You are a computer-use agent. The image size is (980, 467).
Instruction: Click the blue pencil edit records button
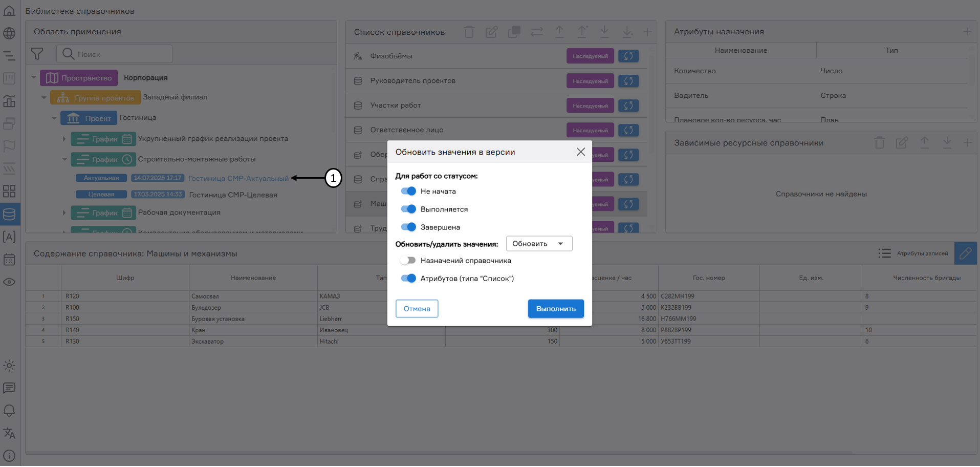point(965,253)
